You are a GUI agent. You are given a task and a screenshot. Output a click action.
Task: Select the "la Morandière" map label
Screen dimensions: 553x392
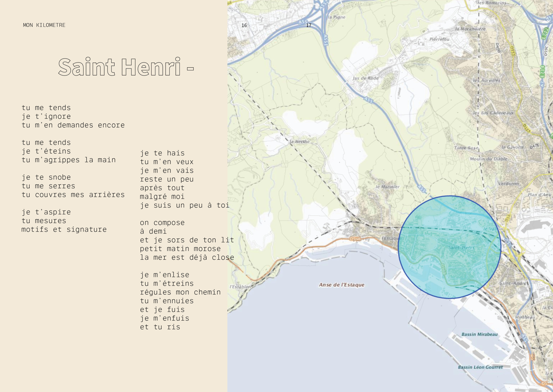click(x=470, y=29)
